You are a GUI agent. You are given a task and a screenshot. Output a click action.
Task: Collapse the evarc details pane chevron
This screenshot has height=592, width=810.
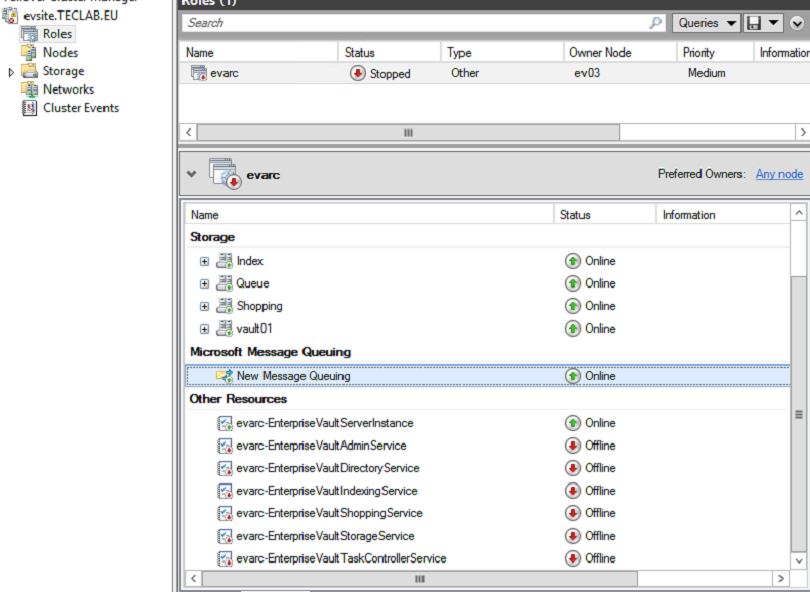click(x=192, y=173)
